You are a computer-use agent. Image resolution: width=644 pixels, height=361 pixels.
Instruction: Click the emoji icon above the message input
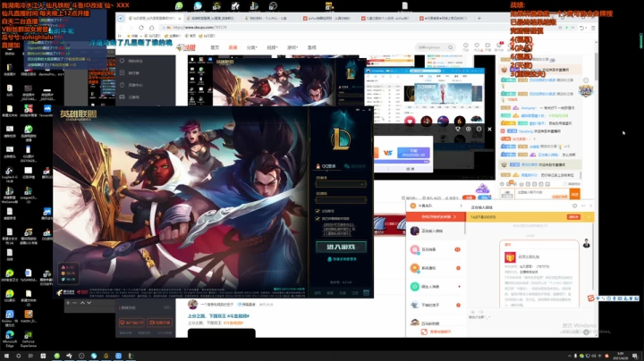tap(473, 312)
